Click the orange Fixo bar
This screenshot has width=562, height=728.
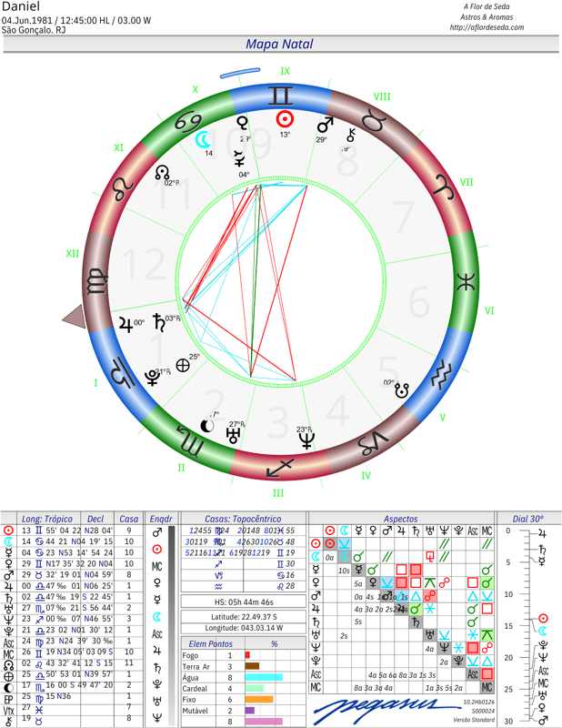click(x=259, y=699)
